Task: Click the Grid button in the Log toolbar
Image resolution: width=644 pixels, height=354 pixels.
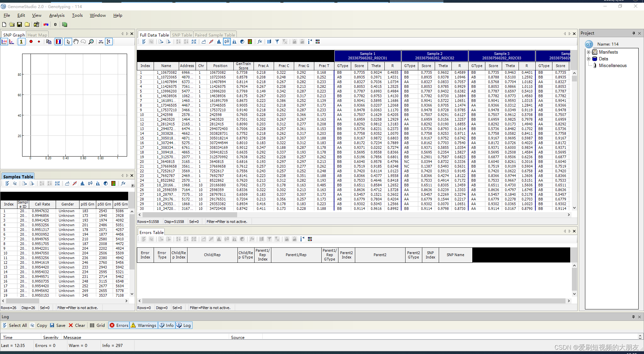Action: 97,325
